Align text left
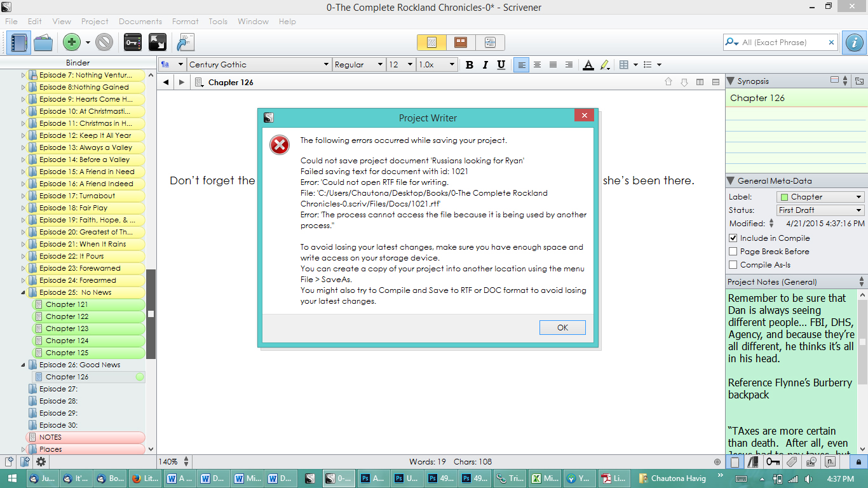 (522, 65)
